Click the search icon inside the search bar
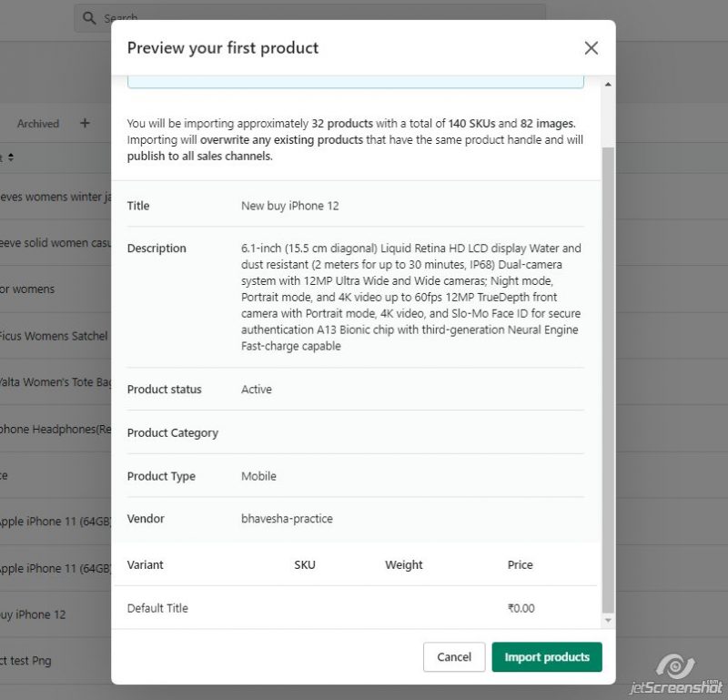Viewport: 728px width, 700px height. (87, 17)
